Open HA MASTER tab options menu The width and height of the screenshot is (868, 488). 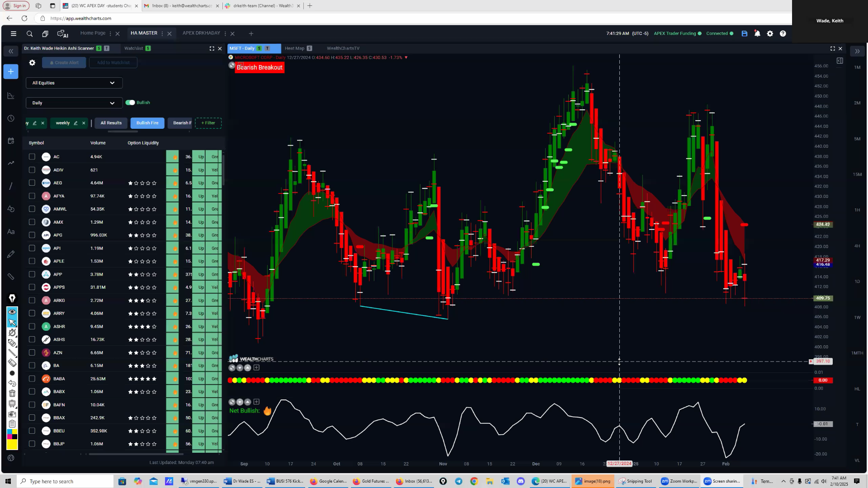[162, 33]
